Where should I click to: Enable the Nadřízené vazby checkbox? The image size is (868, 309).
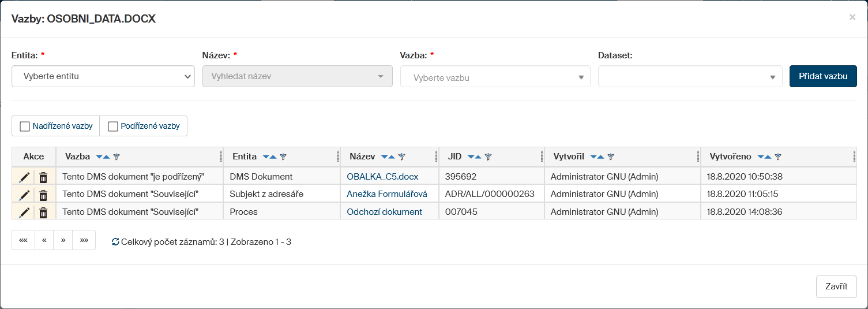25,126
